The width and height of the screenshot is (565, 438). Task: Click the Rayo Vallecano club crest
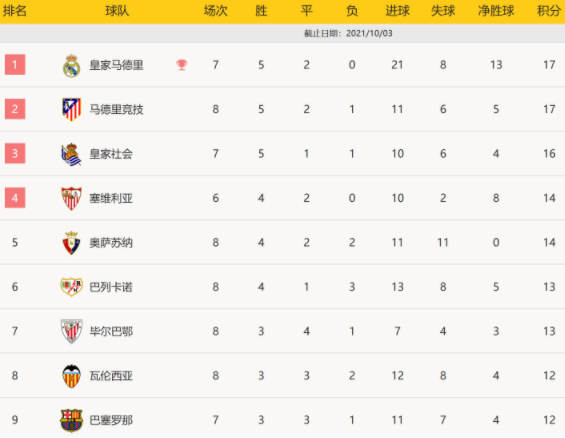coord(71,287)
